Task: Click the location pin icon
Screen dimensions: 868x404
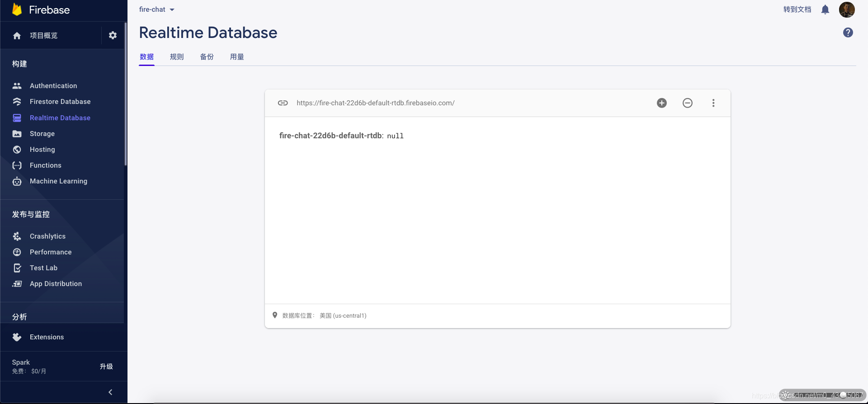Action: 275,315
